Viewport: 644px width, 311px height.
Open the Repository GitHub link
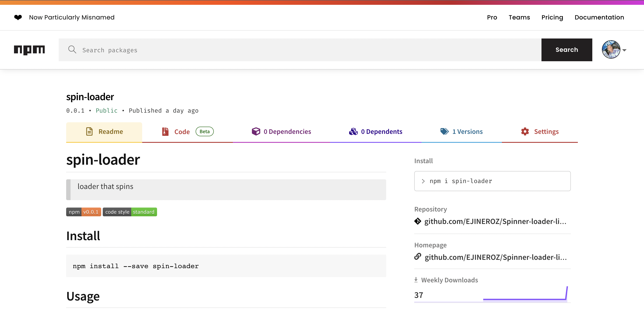pos(495,221)
